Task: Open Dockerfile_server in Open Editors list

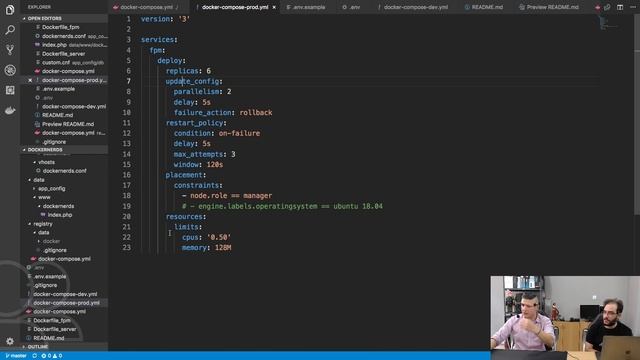Action: [63, 54]
